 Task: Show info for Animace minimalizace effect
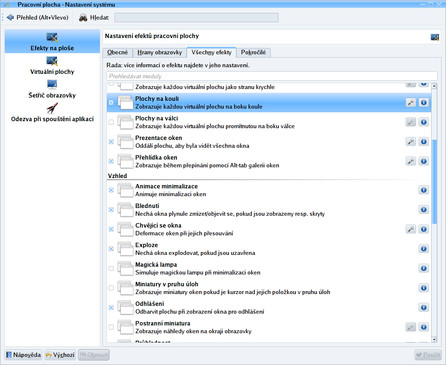tap(424, 190)
